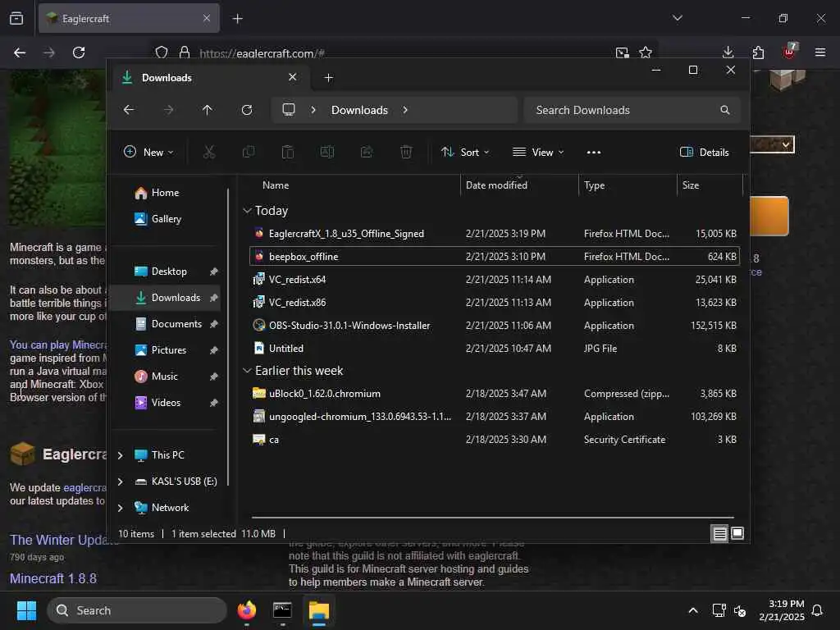The height and width of the screenshot is (630, 840).
Task: Click the Cut scissors icon in Explorer toolbar
Action: (209, 152)
